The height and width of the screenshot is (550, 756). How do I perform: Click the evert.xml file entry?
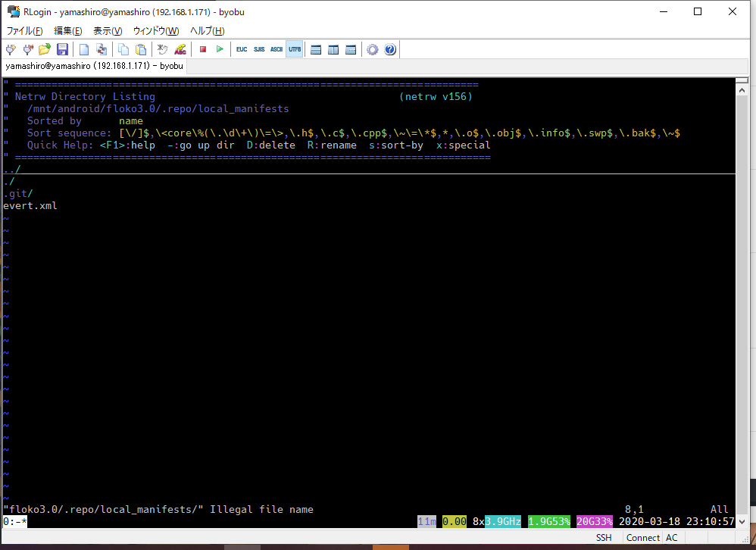point(30,205)
